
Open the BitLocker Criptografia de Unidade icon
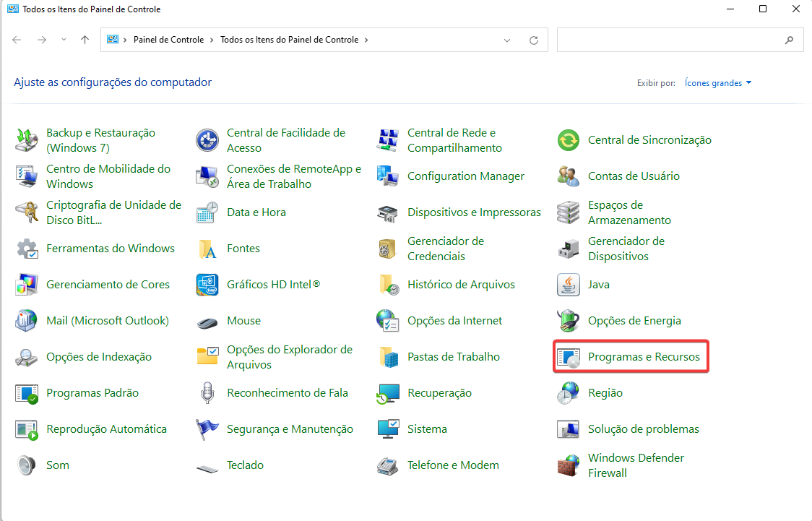point(27,212)
